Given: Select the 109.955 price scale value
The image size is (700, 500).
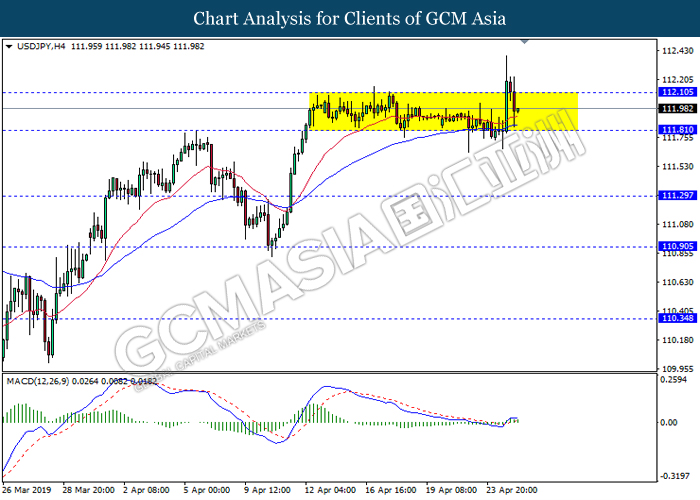Looking at the screenshot, I should 678,369.
